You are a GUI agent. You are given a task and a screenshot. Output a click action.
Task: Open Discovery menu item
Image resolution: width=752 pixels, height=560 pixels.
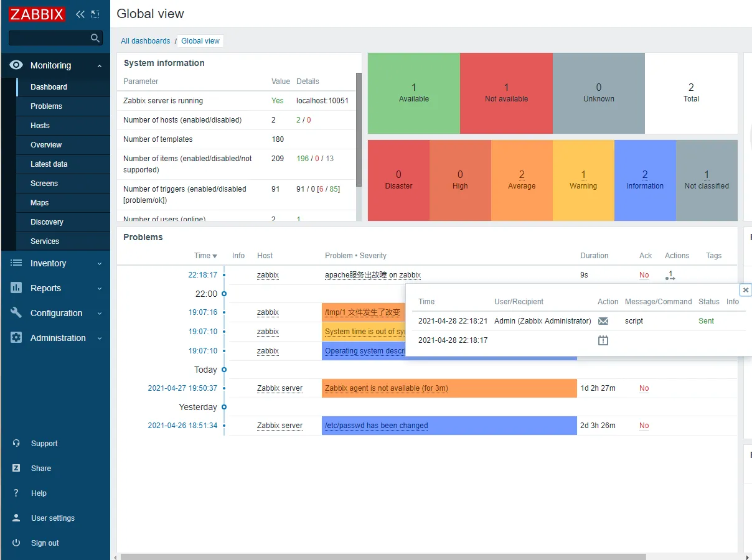63,222
